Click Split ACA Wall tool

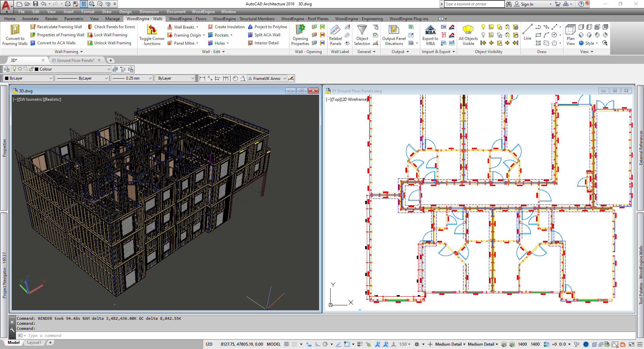point(264,35)
